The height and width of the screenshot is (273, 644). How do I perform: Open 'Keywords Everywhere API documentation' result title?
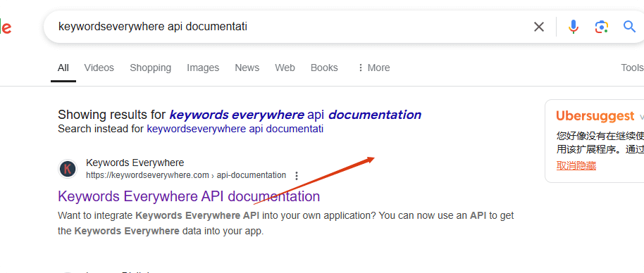coord(189,196)
